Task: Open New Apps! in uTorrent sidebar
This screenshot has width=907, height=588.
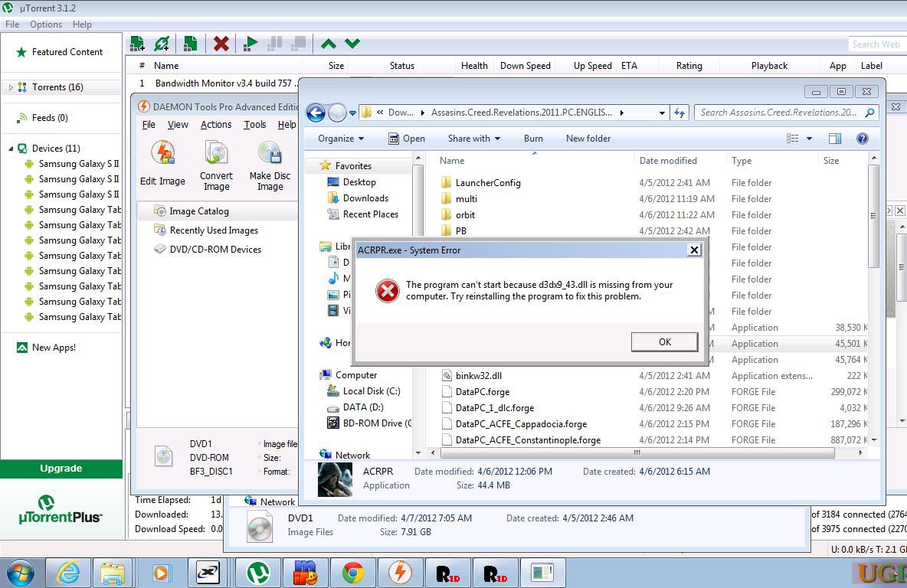Action: (x=54, y=348)
